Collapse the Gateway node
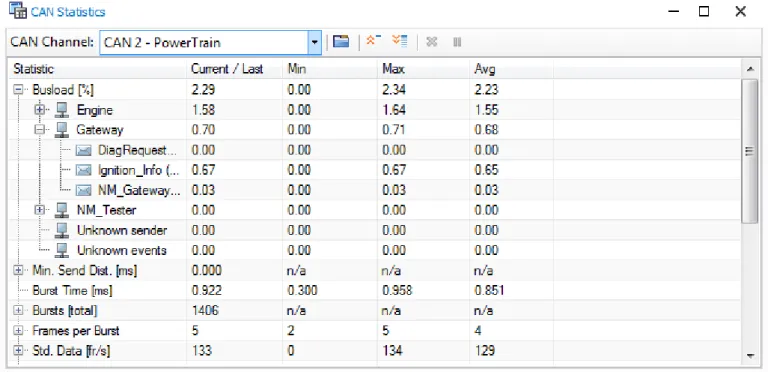768x372 pixels. pos(40,130)
